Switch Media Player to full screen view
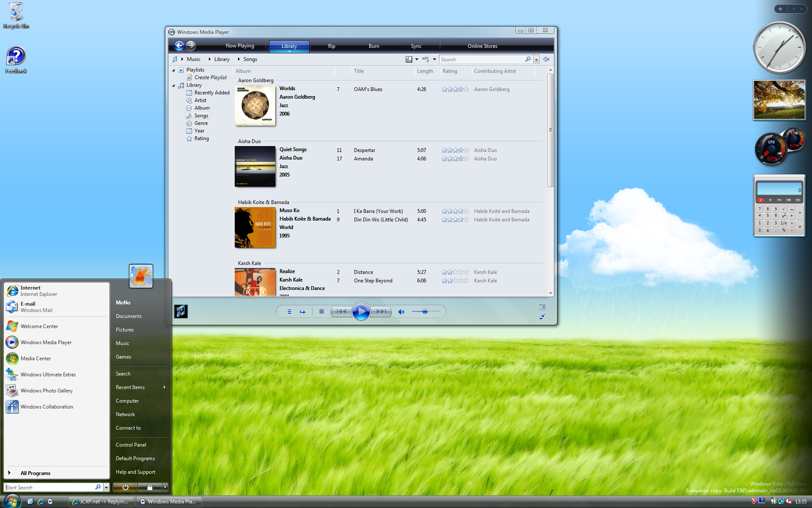812x508 pixels. pyautogui.click(x=542, y=307)
